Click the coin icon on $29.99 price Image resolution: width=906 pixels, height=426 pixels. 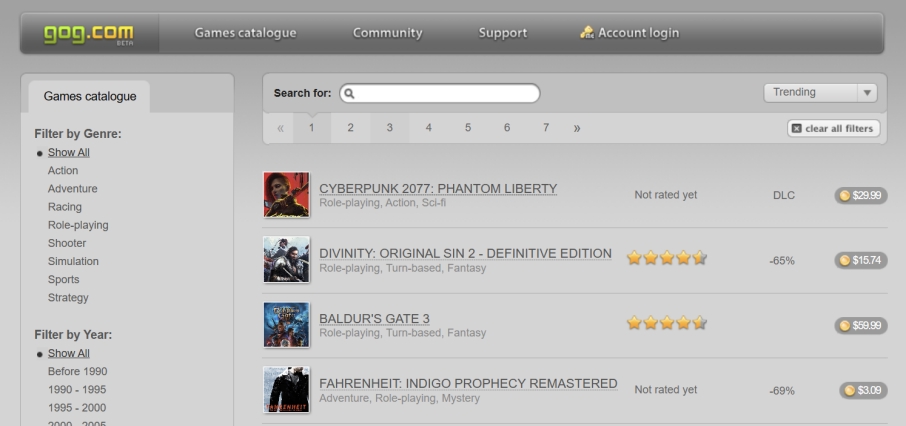[845, 195]
